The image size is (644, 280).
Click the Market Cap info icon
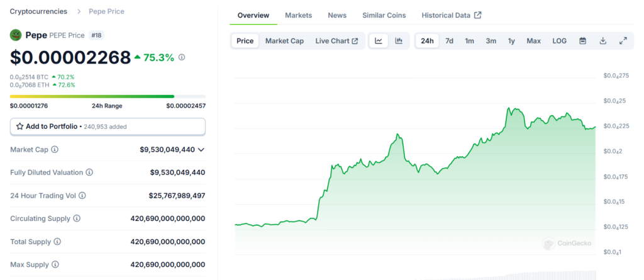[x=55, y=150]
